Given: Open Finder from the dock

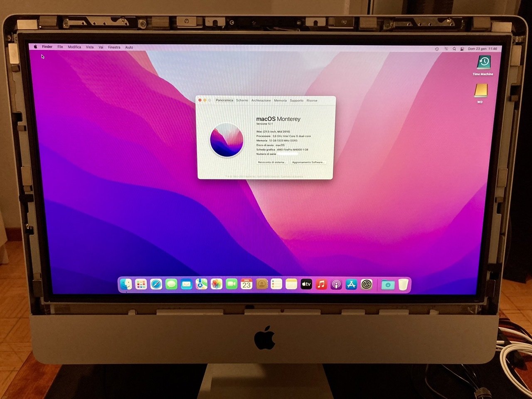Looking at the screenshot, I should click(126, 284).
